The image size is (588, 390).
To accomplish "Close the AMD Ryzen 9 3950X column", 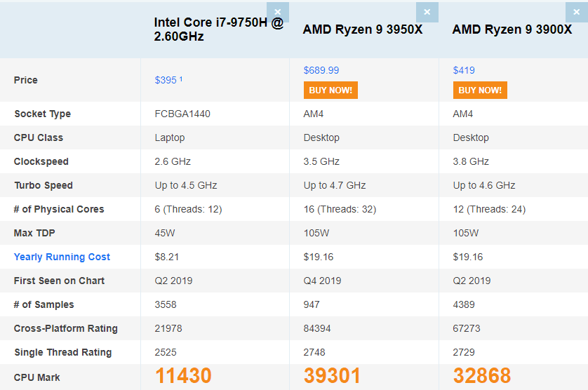I will click(427, 12).
